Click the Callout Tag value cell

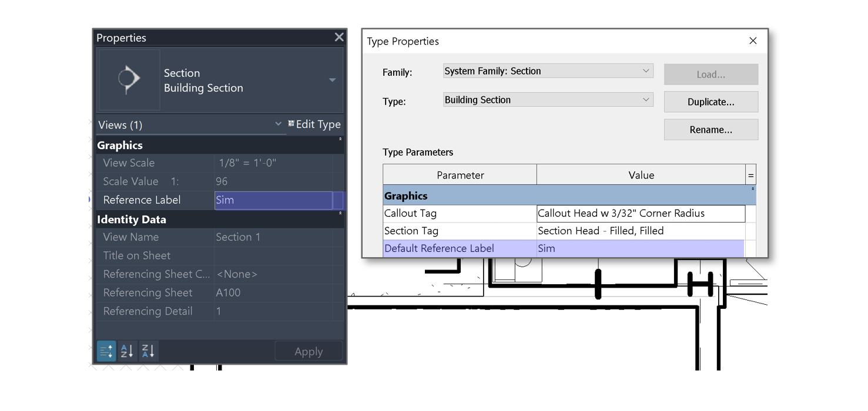641,214
